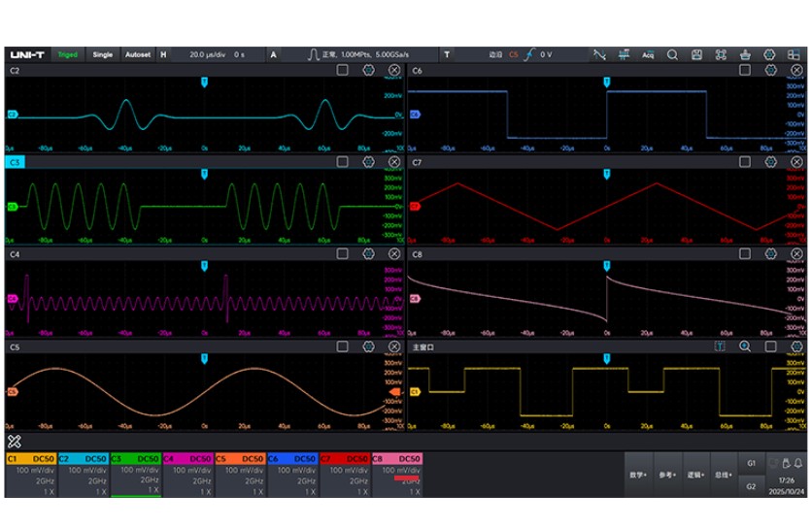Click zoom magnifier in main window header
Image resolution: width=812 pixels, height=527 pixels.
coord(745,346)
